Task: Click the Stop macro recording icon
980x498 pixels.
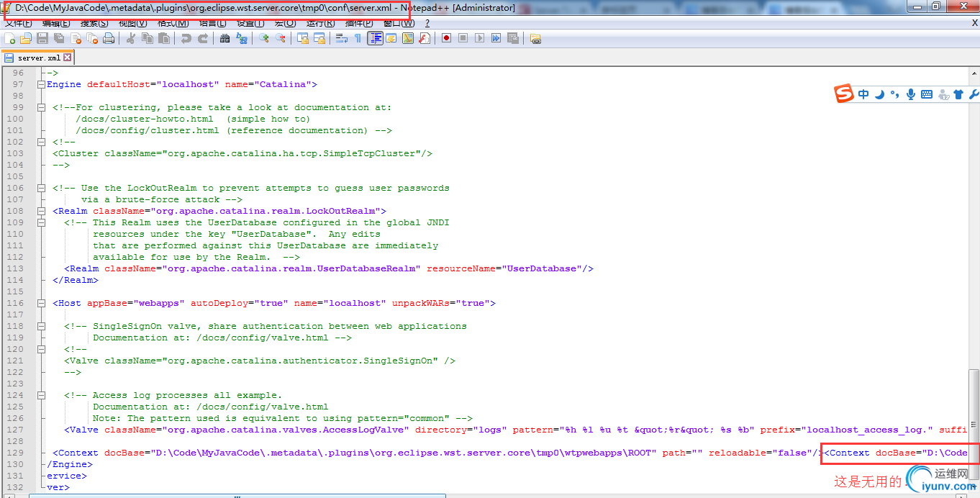Action: pyautogui.click(x=463, y=38)
